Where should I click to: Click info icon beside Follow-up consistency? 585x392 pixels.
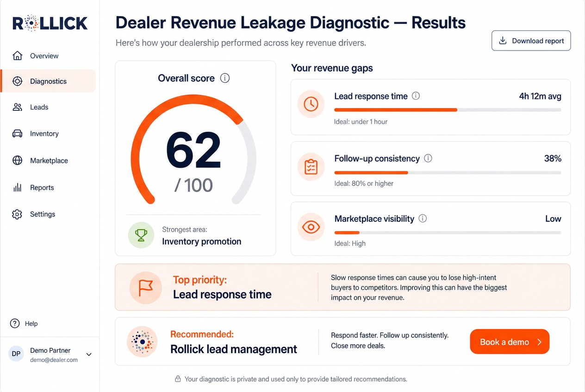pos(428,159)
